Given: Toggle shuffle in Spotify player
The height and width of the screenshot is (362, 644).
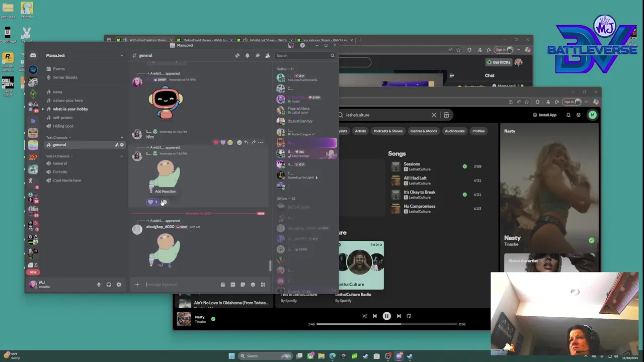Looking at the screenshot, I should click(x=364, y=316).
